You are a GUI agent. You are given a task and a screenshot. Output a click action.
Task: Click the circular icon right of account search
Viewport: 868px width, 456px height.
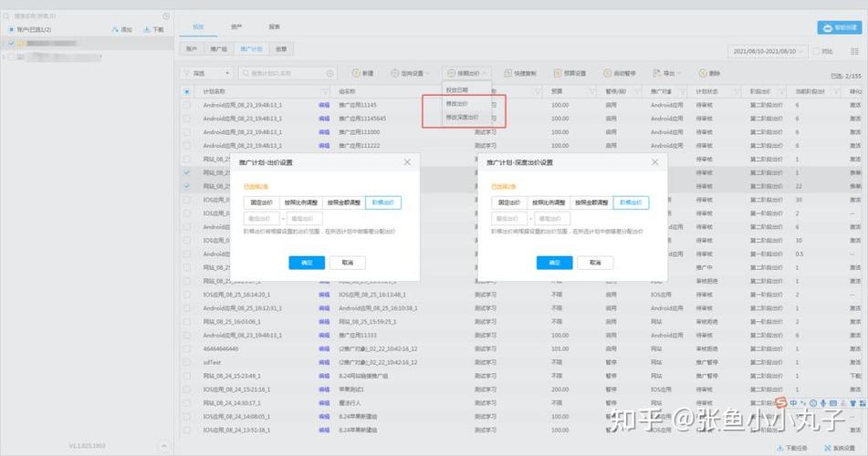click(166, 16)
